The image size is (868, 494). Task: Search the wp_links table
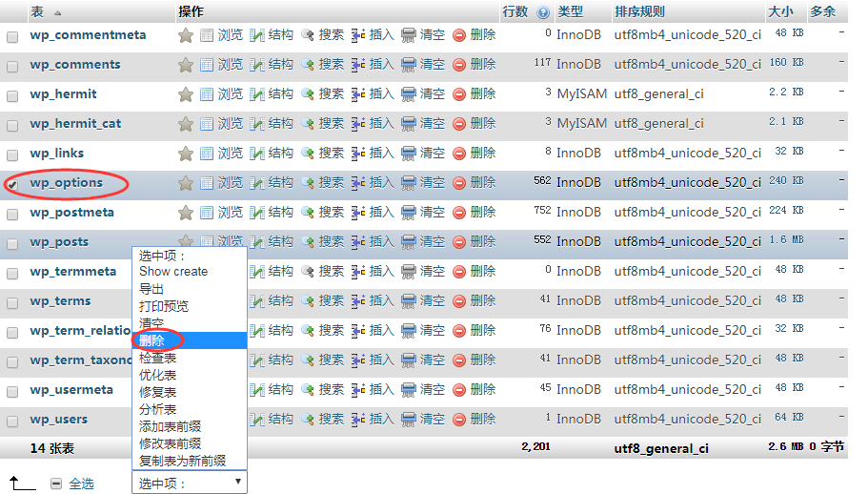coord(322,154)
